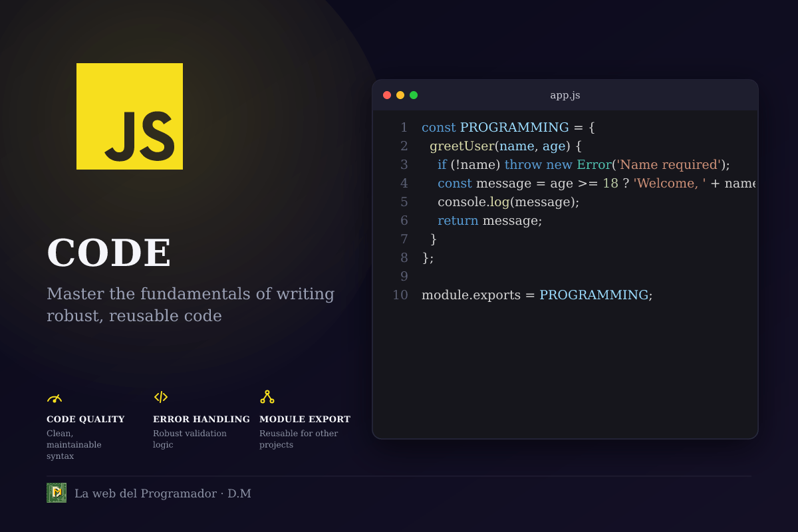
Task: Click 'Clean, maintainable syntax' description
Action: [x=74, y=445]
